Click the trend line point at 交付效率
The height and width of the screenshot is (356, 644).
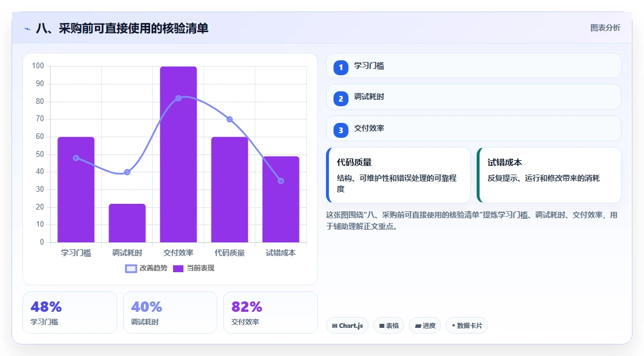pos(178,98)
